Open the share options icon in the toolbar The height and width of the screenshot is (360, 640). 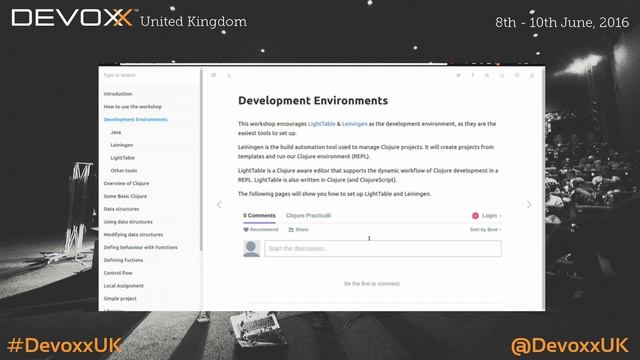click(487, 75)
